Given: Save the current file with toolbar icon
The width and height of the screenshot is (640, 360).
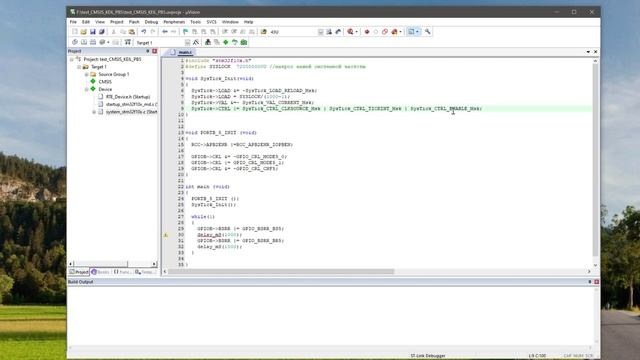Looking at the screenshot, I should pyautogui.click(x=93, y=31).
